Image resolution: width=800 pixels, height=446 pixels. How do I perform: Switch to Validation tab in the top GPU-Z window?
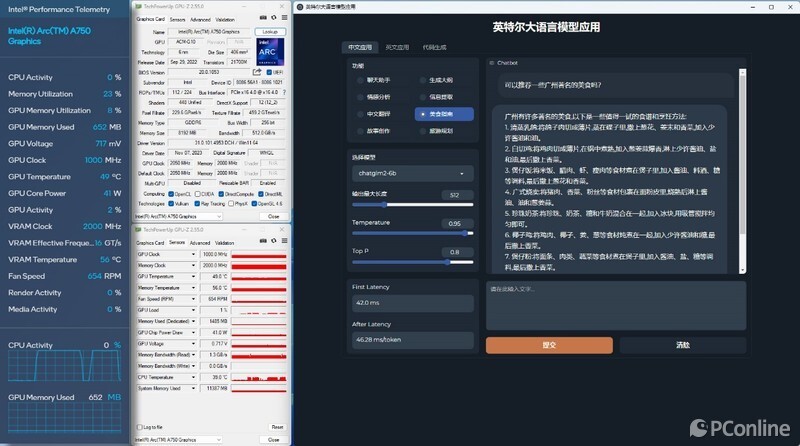click(x=225, y=19)
